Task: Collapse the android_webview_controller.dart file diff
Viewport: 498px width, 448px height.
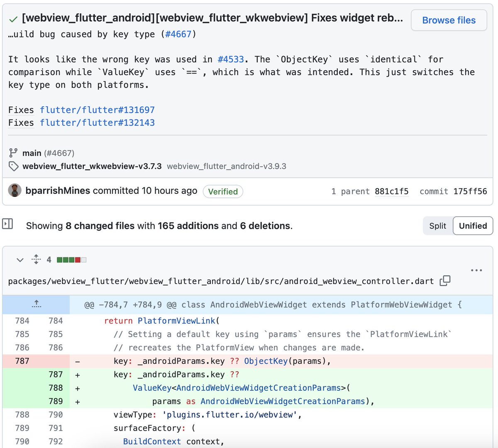Action: [20, 260]
